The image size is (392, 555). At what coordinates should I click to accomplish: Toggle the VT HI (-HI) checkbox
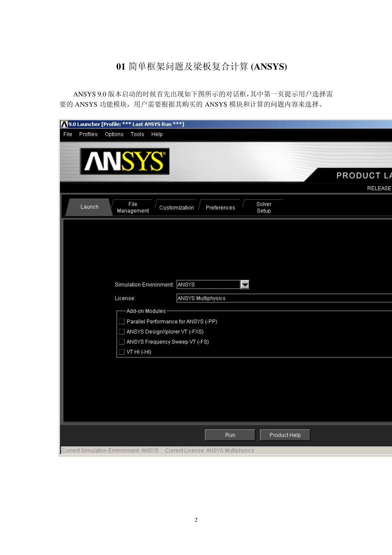coord(122,352)
